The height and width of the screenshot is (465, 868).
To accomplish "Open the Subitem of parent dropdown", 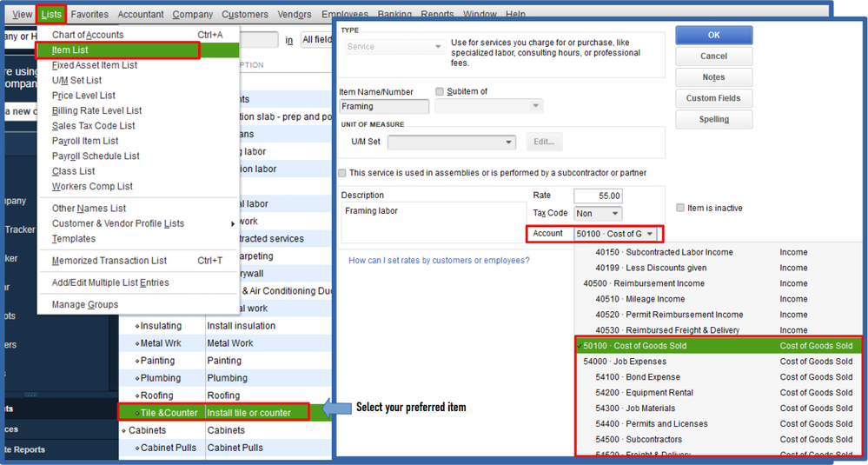I will tap(489, 106).
